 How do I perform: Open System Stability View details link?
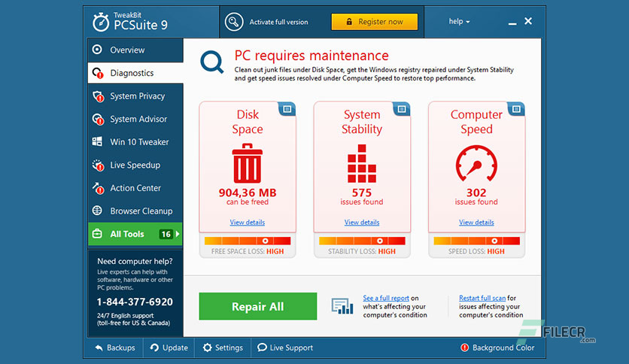(x=362, y=222)
